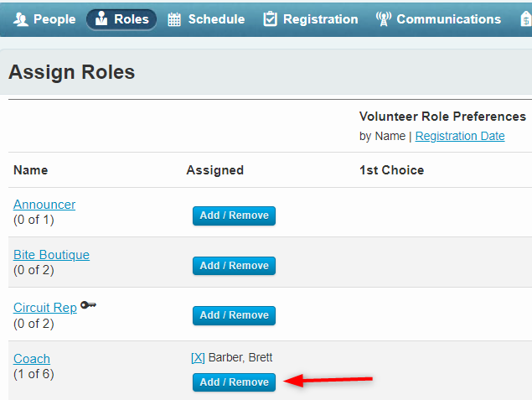Image resolution: width=532 pixels, height=400 pixels.
Task: Click the '(0 of 2)' count under Circuit Rep
Action: click(34, 324)
